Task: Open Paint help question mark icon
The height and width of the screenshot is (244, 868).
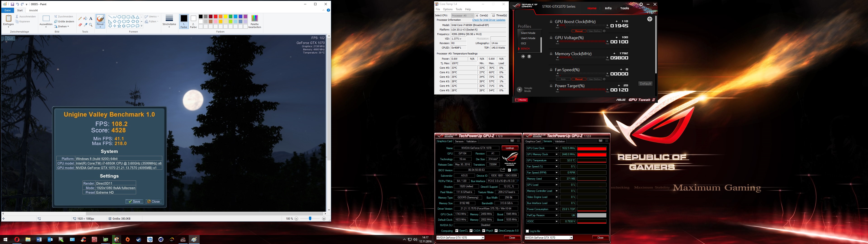Action: click(328, 10)
